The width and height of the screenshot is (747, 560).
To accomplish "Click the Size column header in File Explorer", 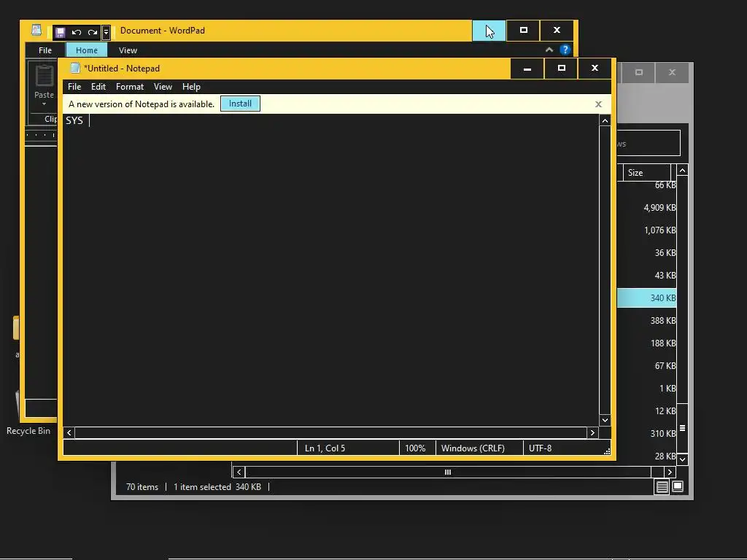I will point(646,173).
